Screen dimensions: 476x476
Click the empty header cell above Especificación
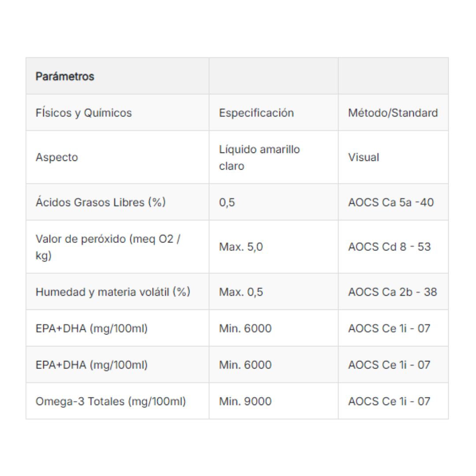point(273,76)
